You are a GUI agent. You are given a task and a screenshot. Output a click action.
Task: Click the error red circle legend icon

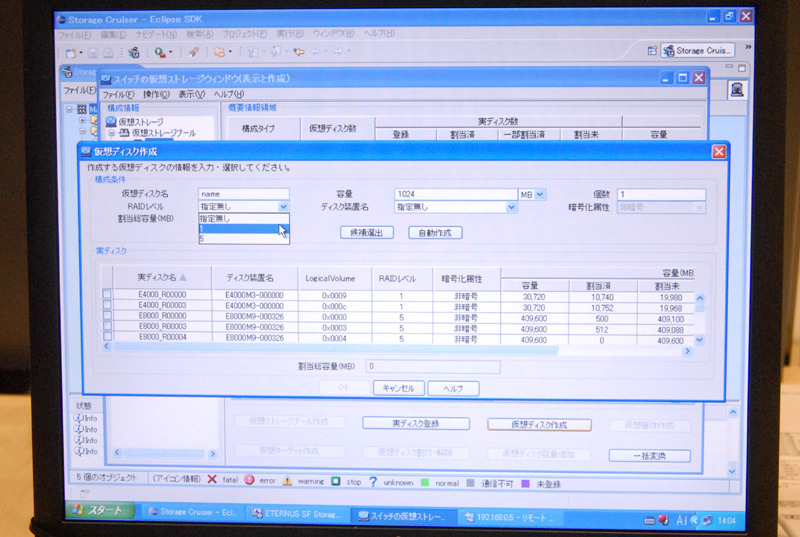pos(249,480)
